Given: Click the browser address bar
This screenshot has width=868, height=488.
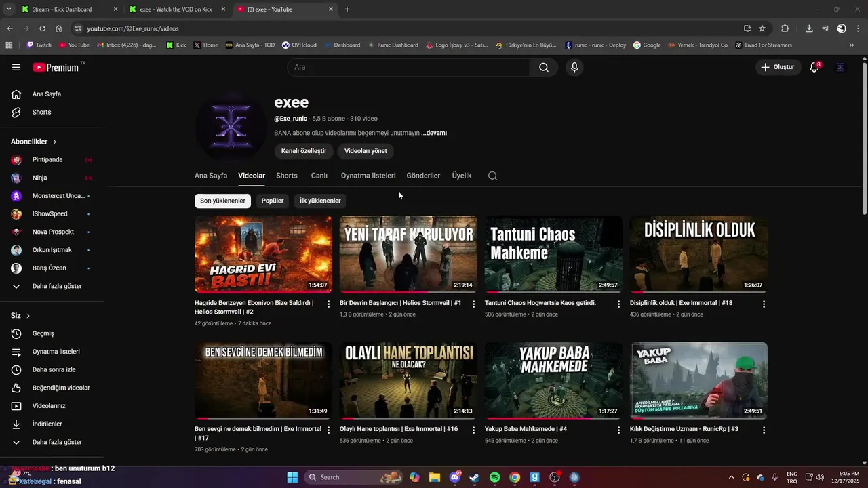Looking at the screenshot, I should (x=407, y=28).
